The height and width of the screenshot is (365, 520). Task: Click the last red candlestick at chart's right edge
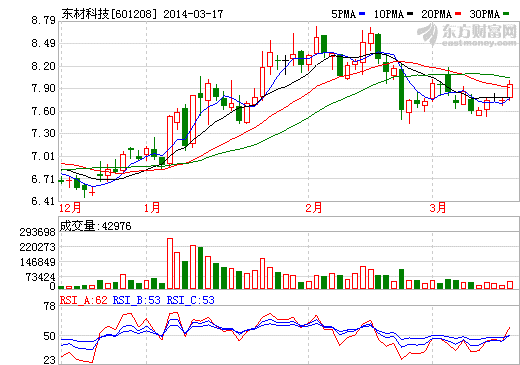[x=510, y=91]
